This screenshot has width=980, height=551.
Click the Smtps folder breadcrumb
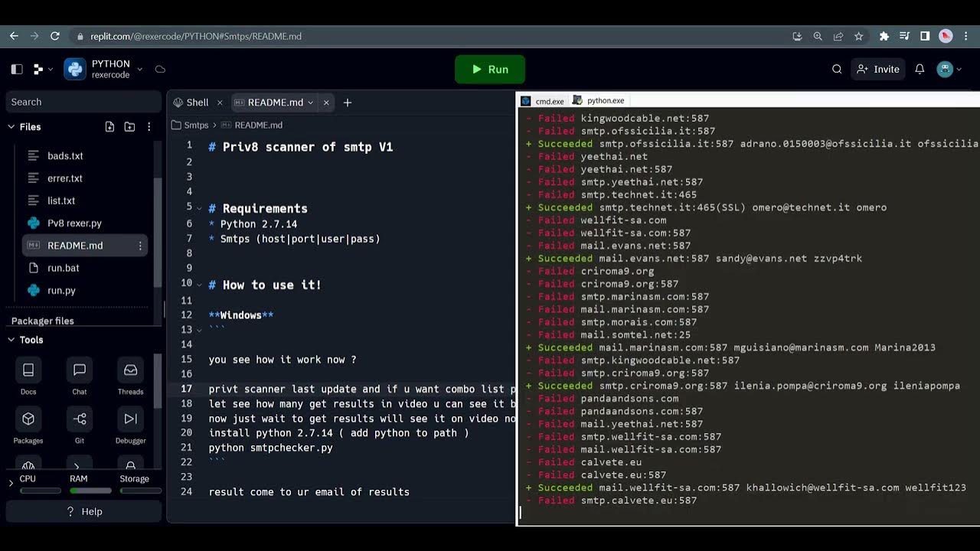(x=190, y=125)
